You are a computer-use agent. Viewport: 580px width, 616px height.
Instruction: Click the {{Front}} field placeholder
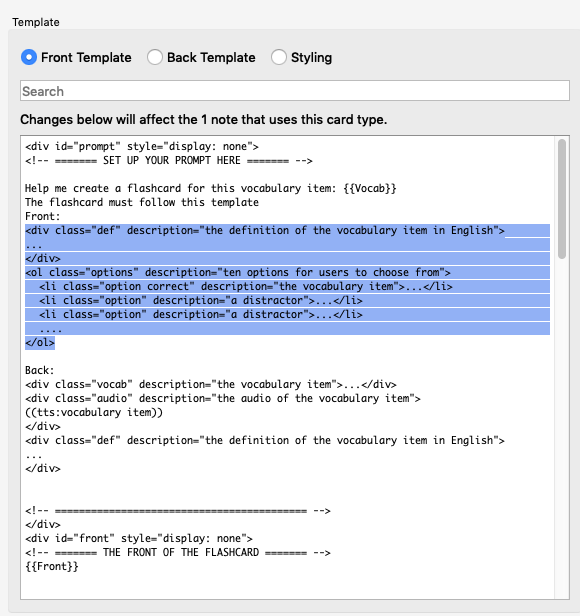tap(52, 566)
